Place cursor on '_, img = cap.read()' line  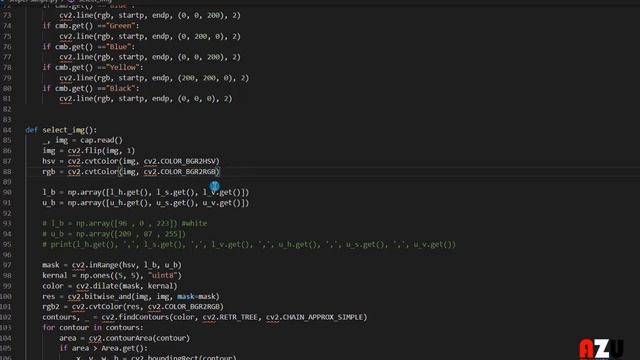coord(82,140)
